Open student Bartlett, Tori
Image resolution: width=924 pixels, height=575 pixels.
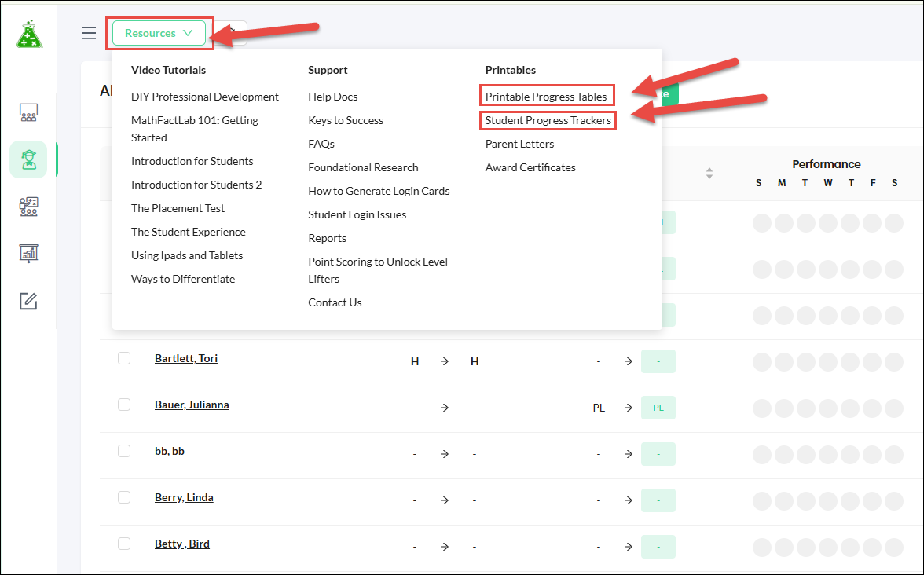point(186,358)
